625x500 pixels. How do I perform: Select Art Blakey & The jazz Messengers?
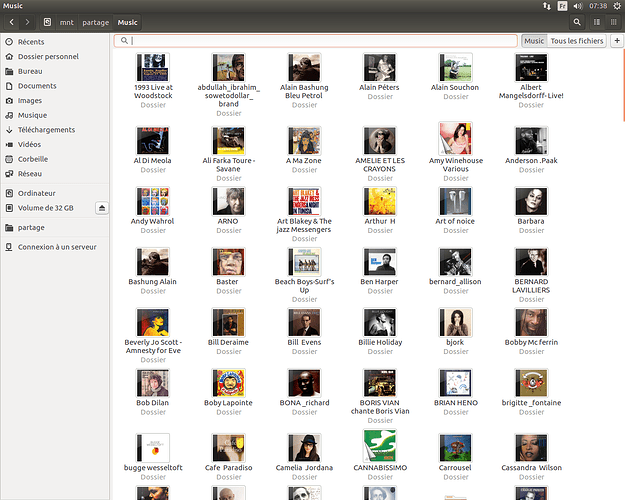coord(304,215)
